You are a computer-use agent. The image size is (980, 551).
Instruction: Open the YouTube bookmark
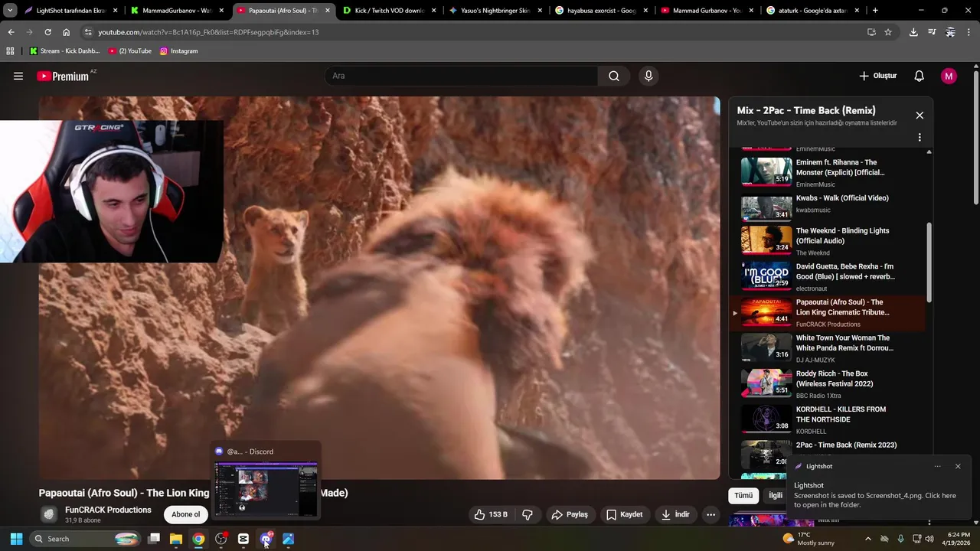coord(130,51)
